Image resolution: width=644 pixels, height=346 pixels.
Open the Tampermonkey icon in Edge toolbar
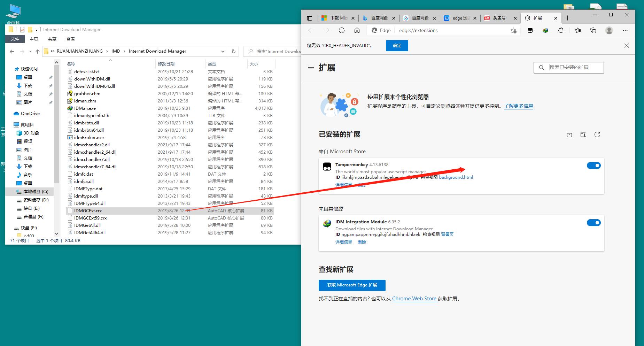530,30
